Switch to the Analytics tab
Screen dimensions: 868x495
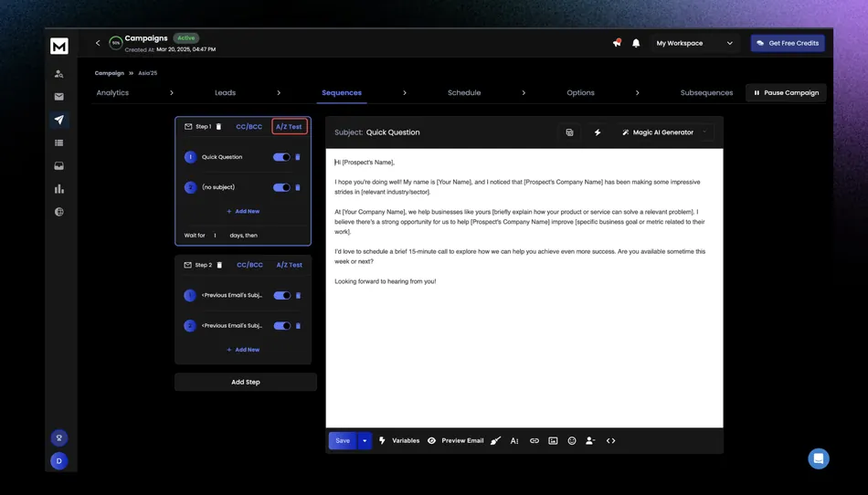pos(112,93)
